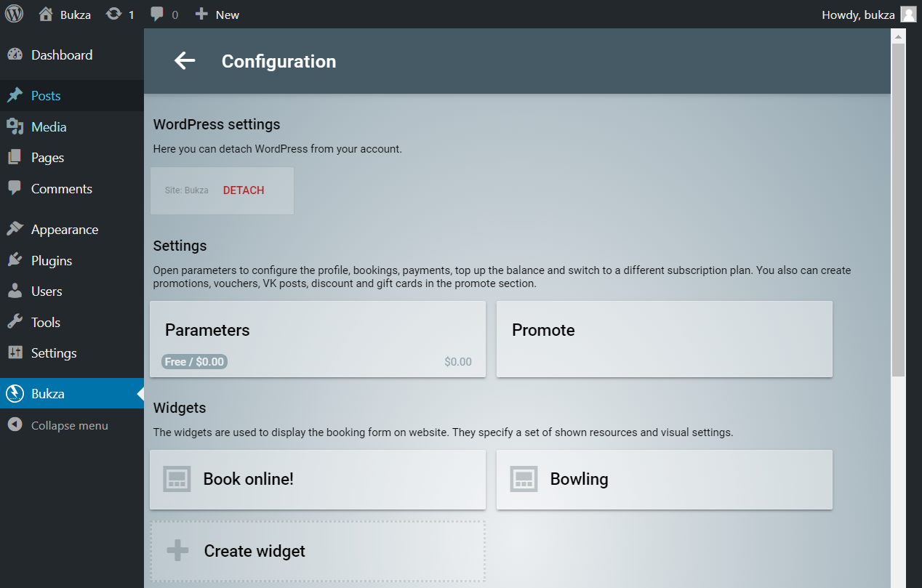Click the back arrow in Configuration header
922x588 pixels.
tap(185, 61)
